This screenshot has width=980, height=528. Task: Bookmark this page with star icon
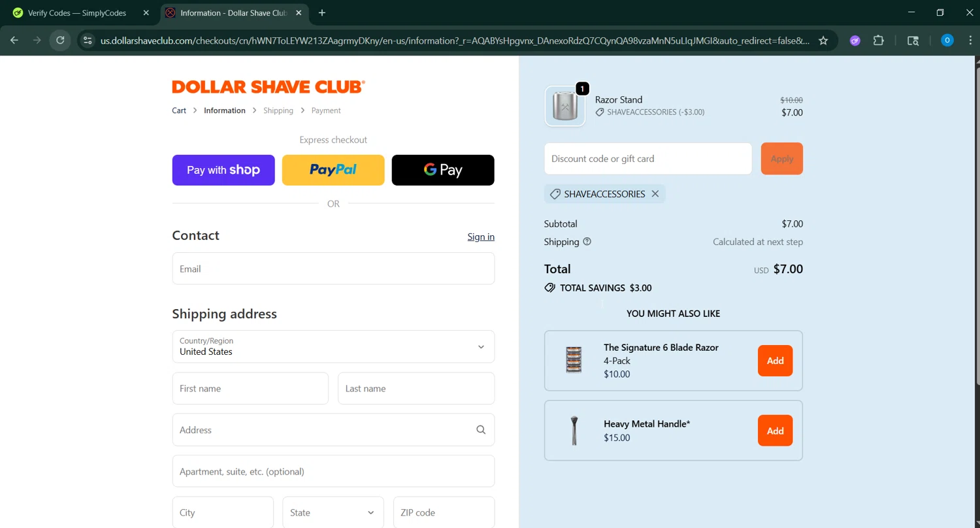click(823, 41)
